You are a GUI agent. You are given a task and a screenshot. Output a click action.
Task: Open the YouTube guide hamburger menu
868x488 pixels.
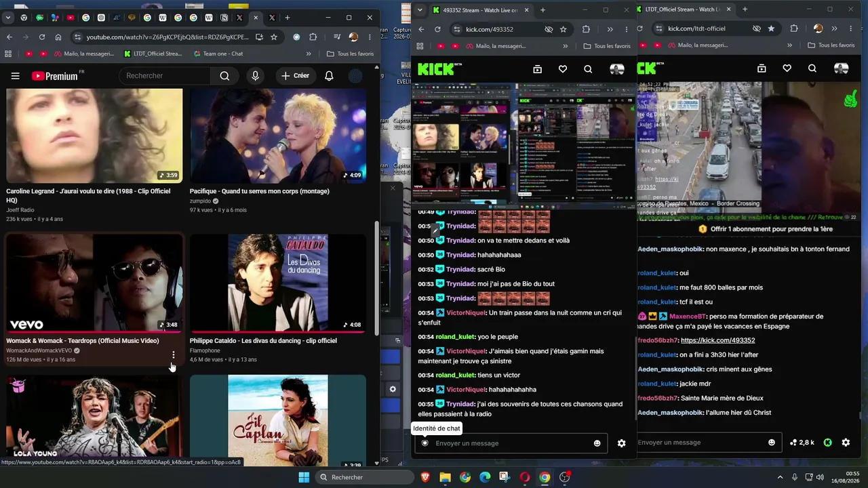pos(15,76)
